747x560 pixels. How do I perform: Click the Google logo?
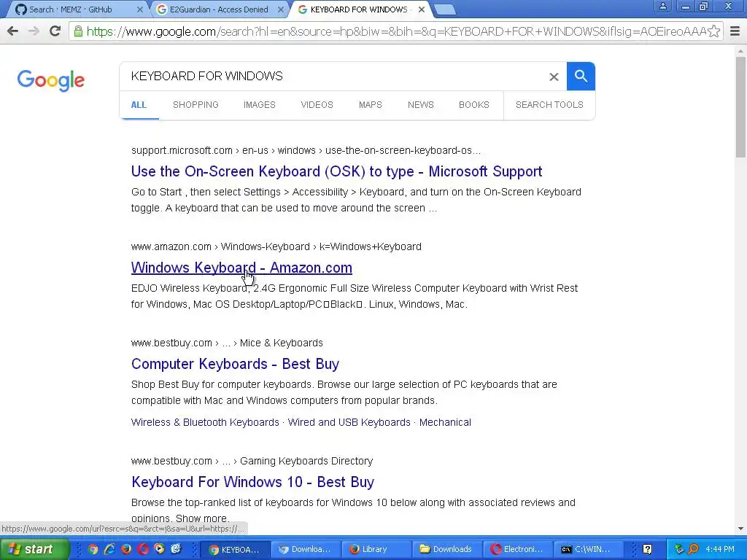point(51,80)
